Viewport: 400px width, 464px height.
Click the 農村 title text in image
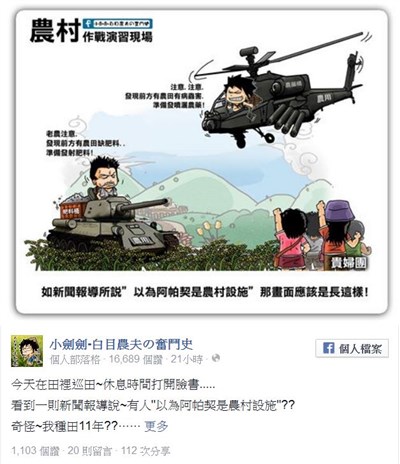(x=55, y=31)
